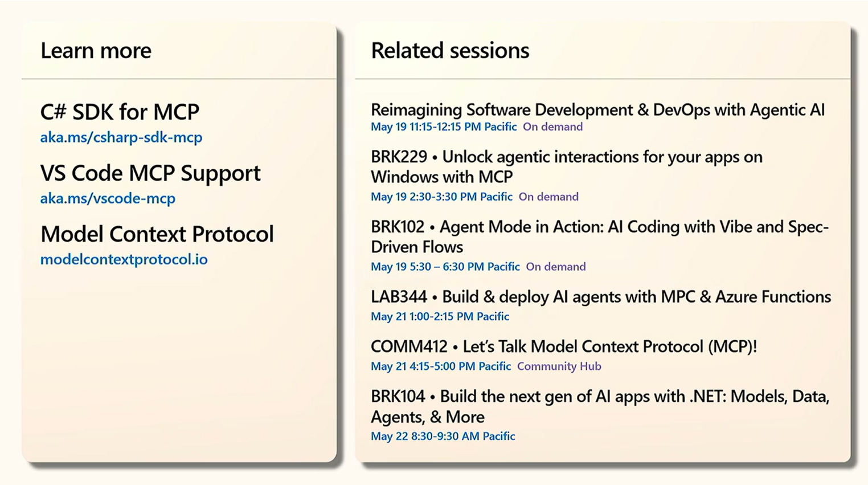Click the "C# SDK for MCP" heading
This screenshot has height=485, width=868.
coord(120,112)
